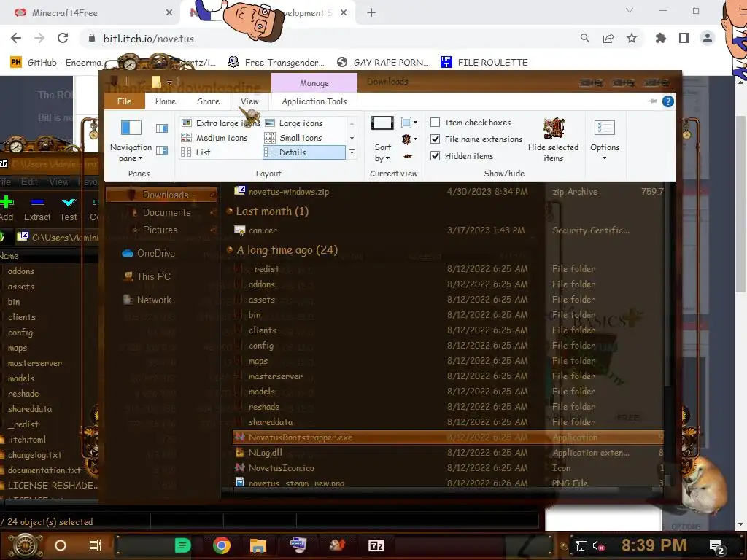Click Hide selected items icon
This screenshot has height=560, width=747.
point(553,128)
